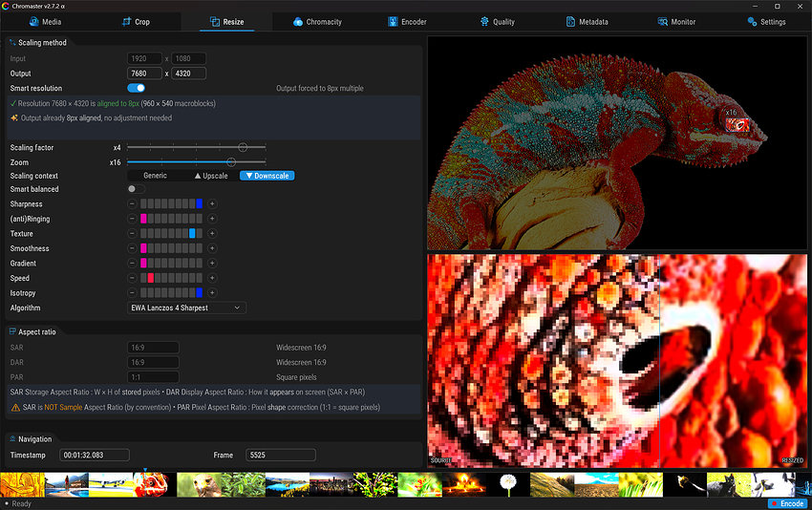Screen dimensions: 812x510
Task: Click the Scaling method section icon
Action: click(x=12, y=42)
